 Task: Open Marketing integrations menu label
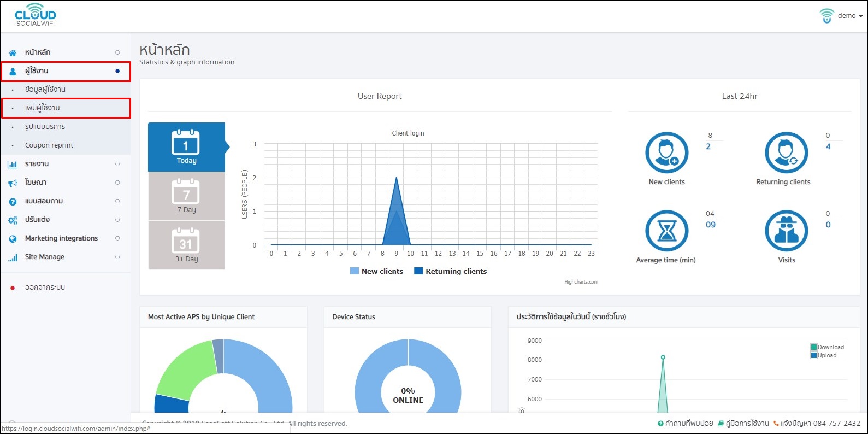click(61, 238)
